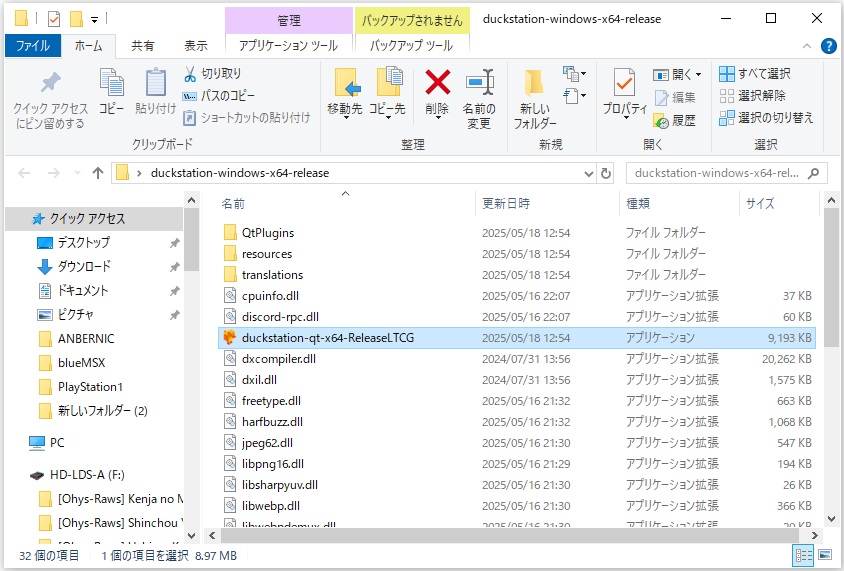Open the quick access toolbar customize dropdown
844x571 pixels.
(x=94, y=20)
